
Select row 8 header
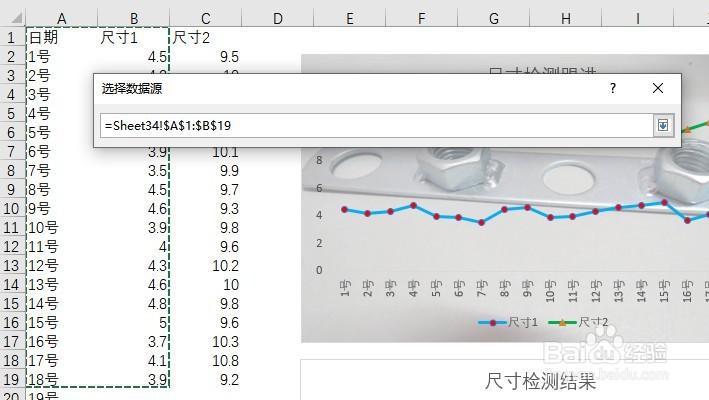(12, 170)
